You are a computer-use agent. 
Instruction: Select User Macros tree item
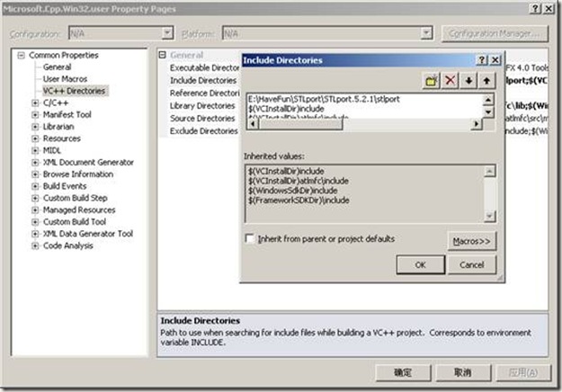[x=65, y=79]
